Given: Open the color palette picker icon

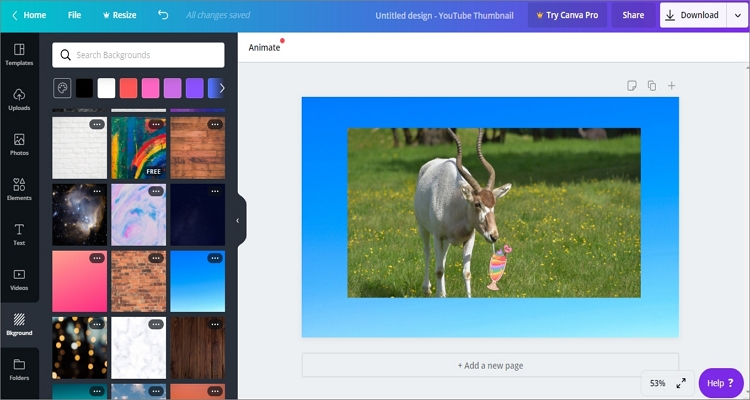Looking at the screenshot, I should coord(62,88).
